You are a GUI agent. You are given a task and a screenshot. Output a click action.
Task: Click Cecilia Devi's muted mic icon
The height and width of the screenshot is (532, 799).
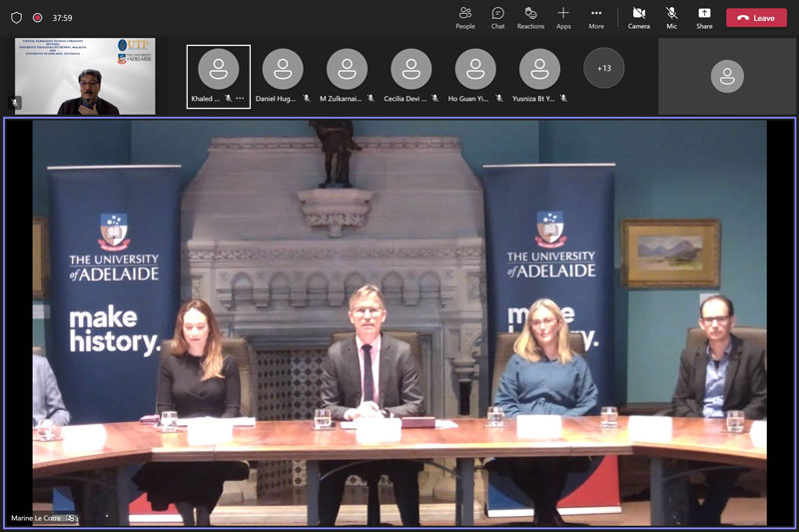click(x=434, y=98)
